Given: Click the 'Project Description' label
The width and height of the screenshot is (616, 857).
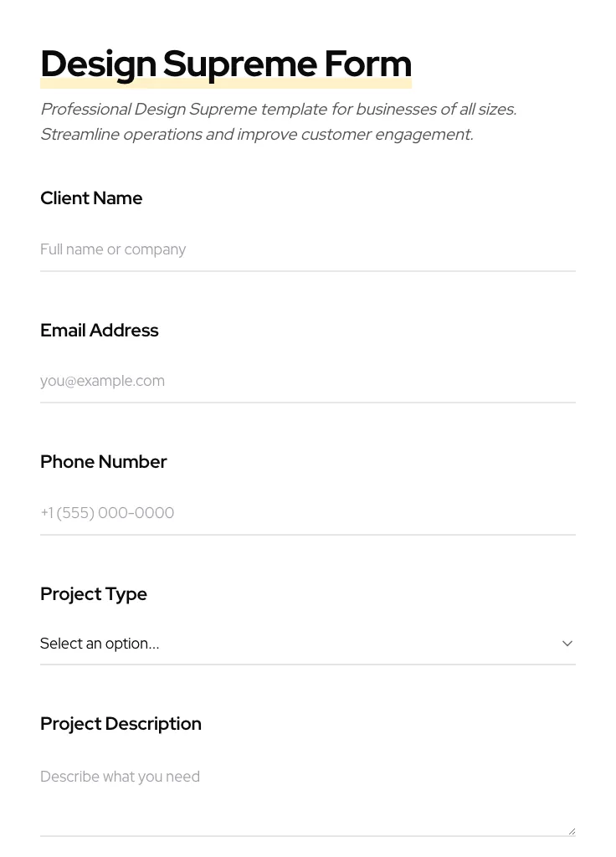Looking at the screenshot, I should pos(121,724).
